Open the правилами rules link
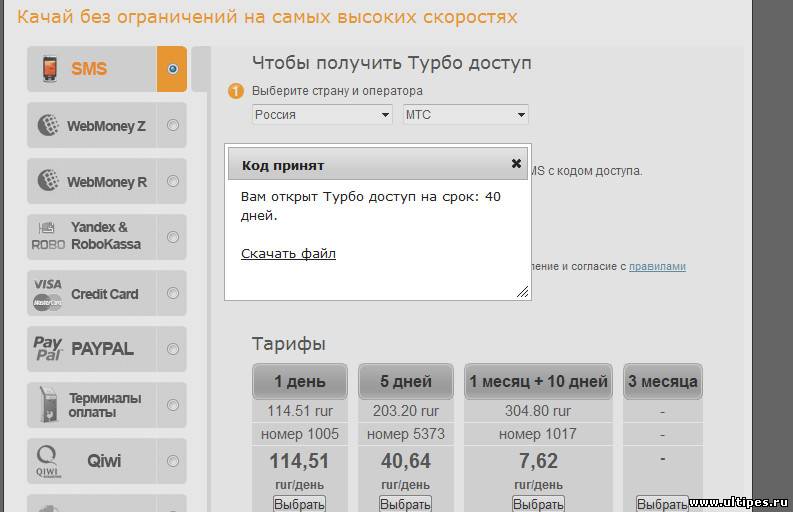 [x=657, y=267]
